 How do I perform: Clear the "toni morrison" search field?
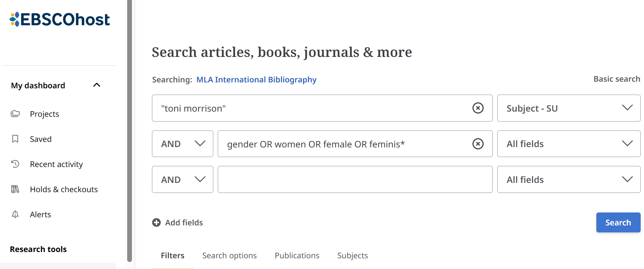478,108
